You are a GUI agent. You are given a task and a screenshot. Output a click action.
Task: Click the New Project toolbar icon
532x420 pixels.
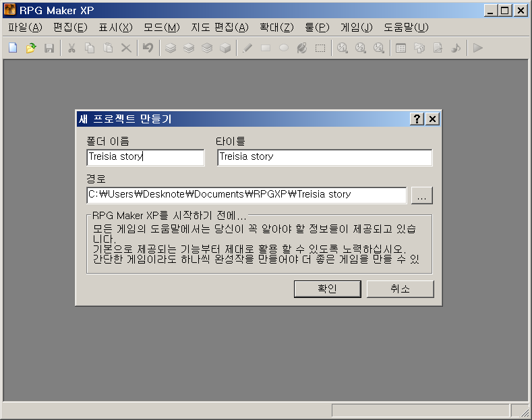point(13,48)
